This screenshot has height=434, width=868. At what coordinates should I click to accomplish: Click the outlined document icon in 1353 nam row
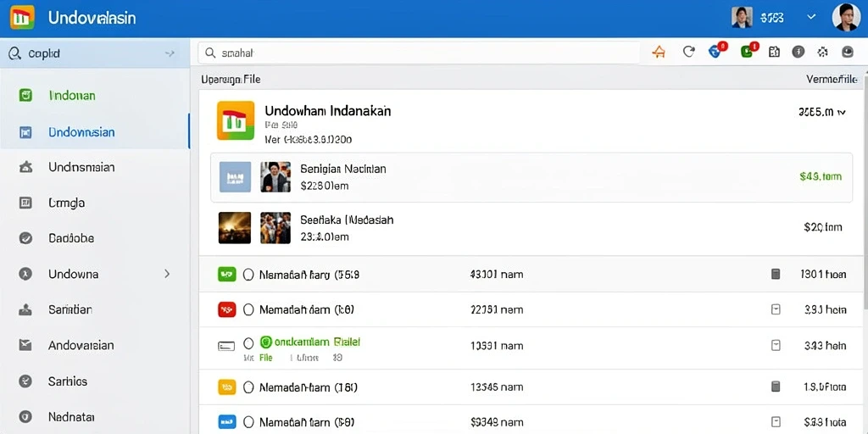click(x=776, y=346)
